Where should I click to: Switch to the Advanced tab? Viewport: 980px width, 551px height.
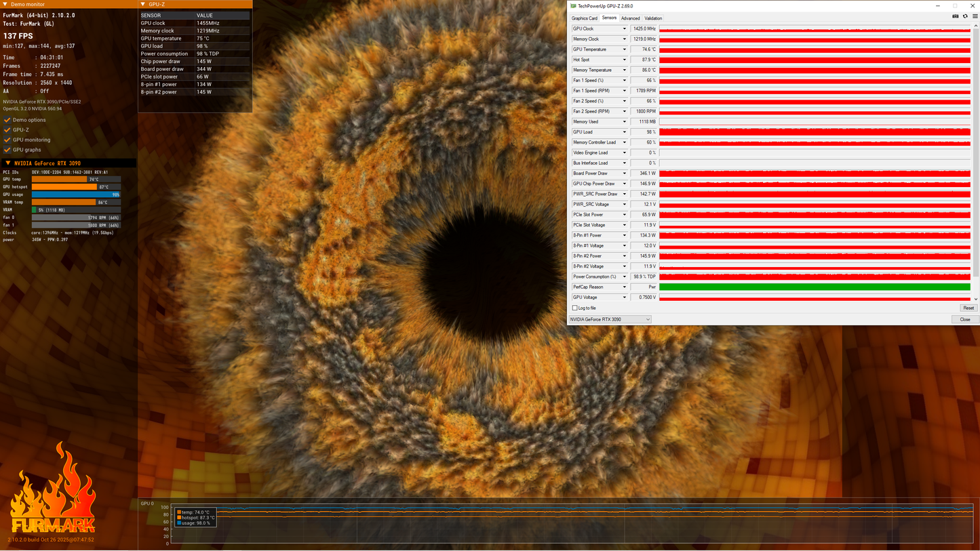(x=630, y=18)
